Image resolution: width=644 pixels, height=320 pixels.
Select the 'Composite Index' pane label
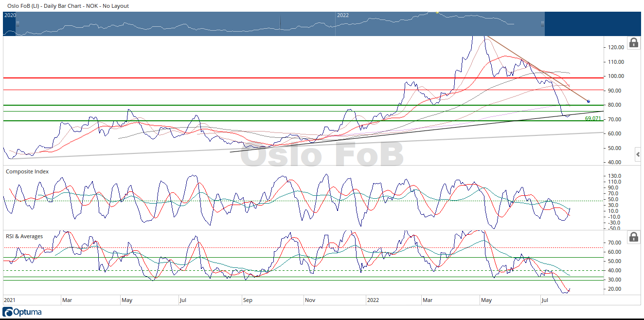27,171
